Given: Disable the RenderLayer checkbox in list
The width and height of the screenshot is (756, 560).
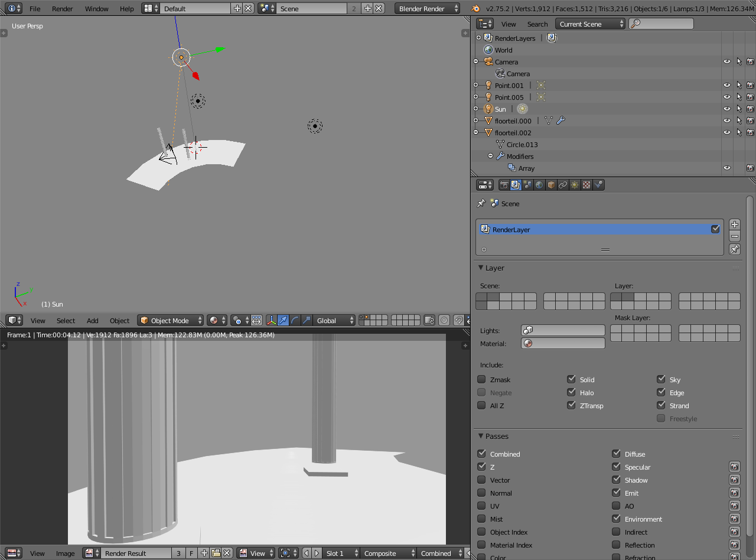Looking at the screenshot, I should 715,229.
